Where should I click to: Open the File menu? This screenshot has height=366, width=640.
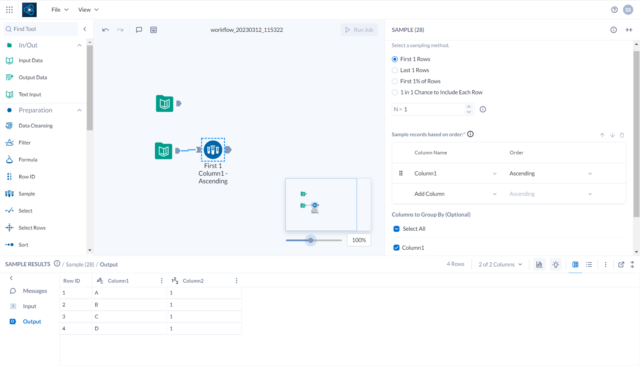click(x=60, y=10)
